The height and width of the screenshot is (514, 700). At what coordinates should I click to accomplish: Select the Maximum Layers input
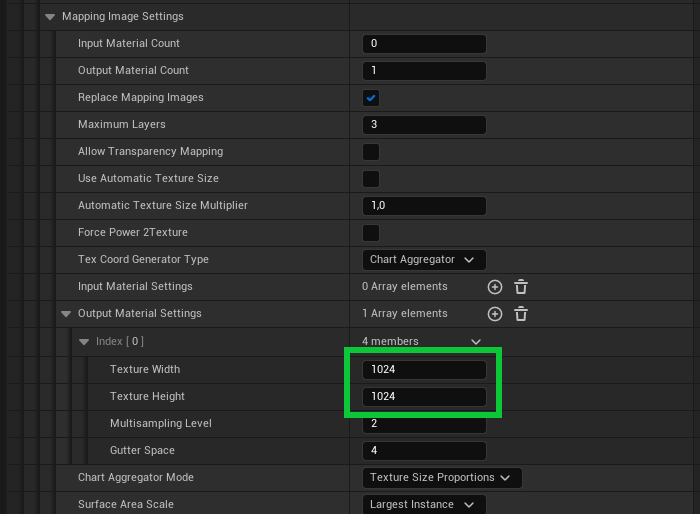tap(424, 125)
